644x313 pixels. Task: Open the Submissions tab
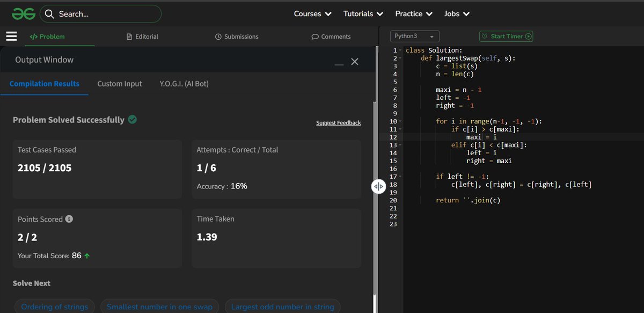pos(237,37)
